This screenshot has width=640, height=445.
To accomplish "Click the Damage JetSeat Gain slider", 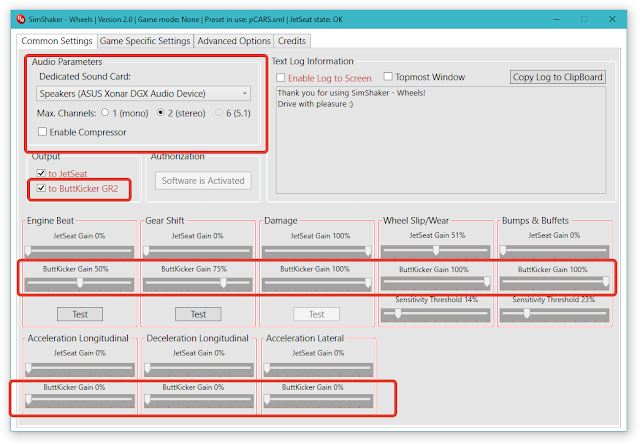I will click(317, 251).
